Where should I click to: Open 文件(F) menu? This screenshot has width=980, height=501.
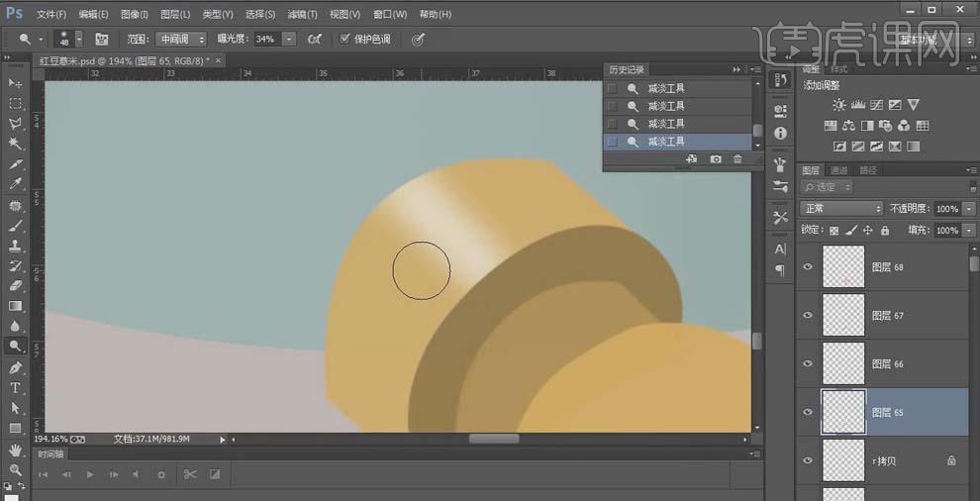click(51, 14)
